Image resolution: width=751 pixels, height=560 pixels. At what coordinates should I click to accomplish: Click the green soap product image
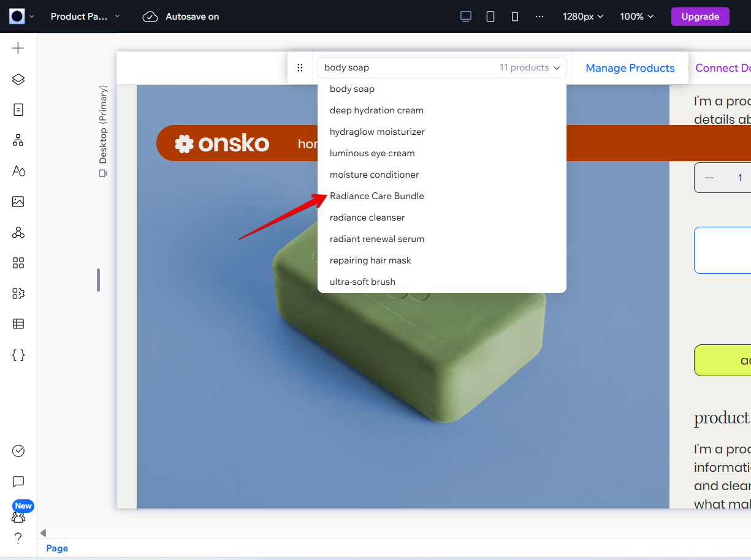(x=408, y=325)
